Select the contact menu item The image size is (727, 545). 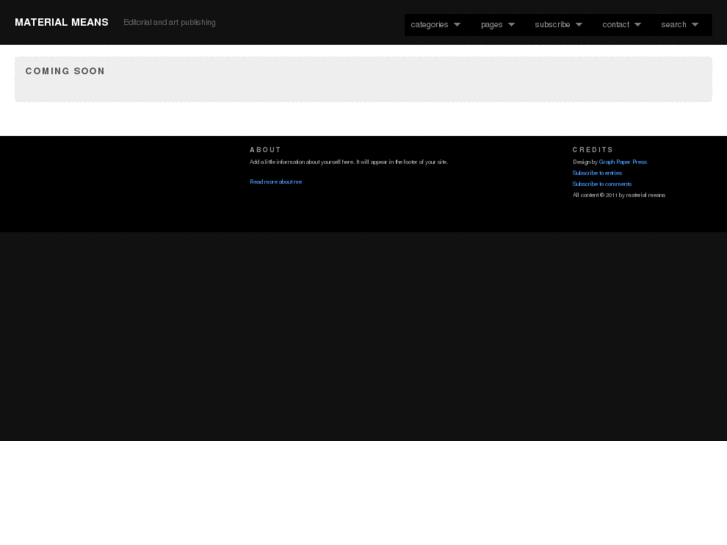click(615, 24)
